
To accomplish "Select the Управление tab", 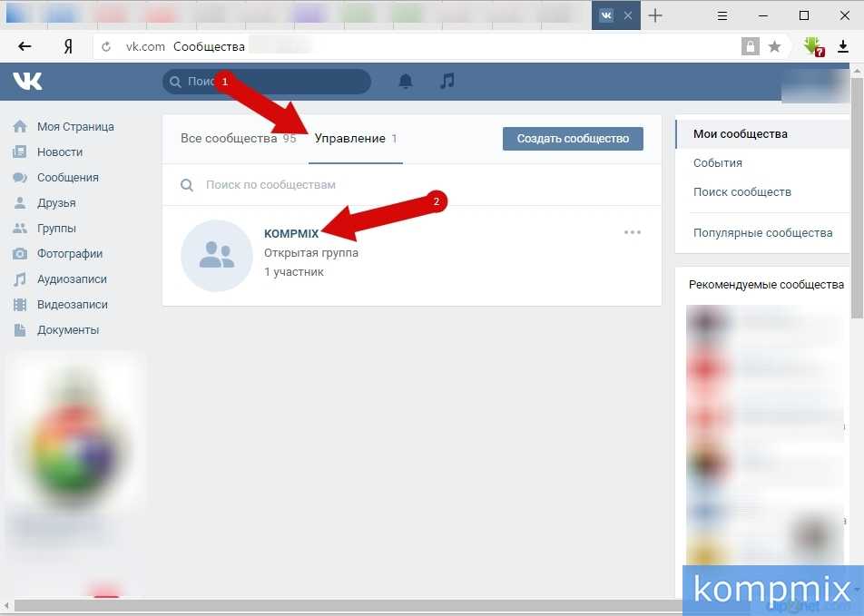I will [x=356, y=138].
